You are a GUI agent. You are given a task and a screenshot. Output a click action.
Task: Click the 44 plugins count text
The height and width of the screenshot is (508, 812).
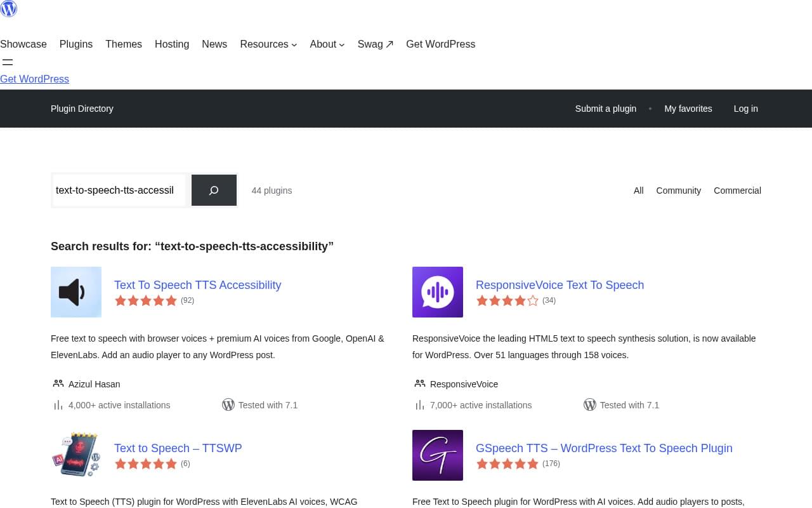pyautogui.click(x=272, y=190)
